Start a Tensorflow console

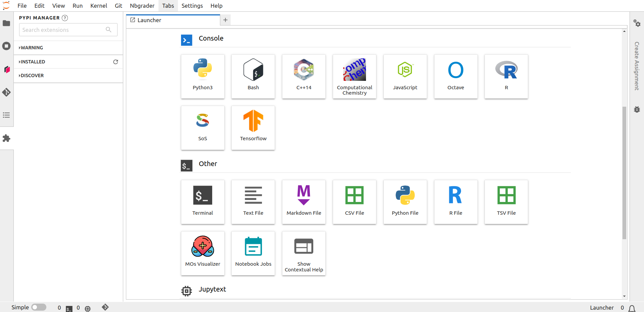(x=253, y=128)
